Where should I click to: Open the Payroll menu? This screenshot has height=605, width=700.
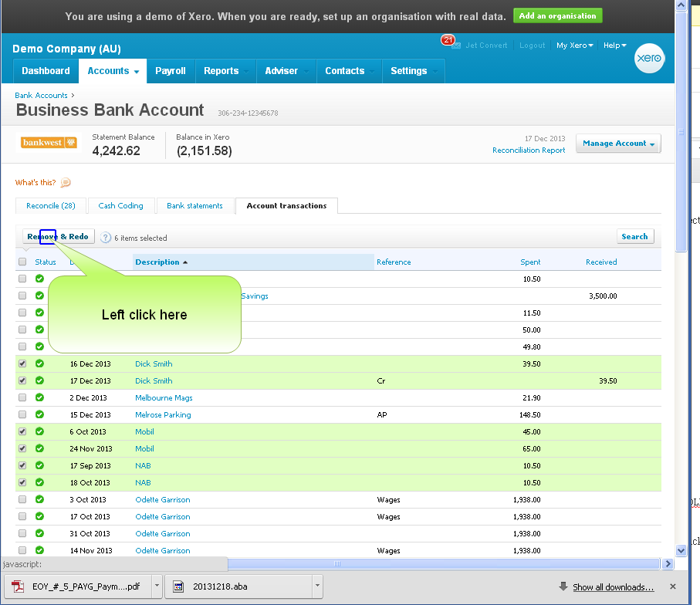[170, 71]
